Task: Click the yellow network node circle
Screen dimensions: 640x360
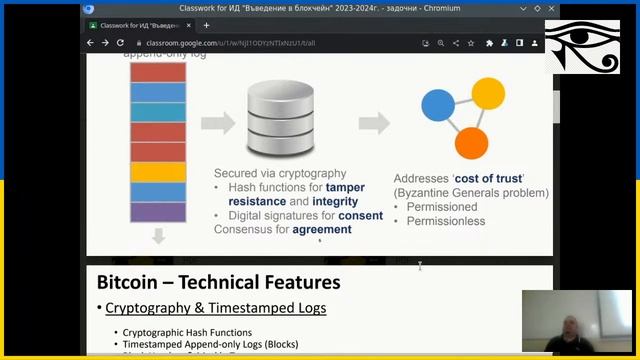Action: coord(488,93)
